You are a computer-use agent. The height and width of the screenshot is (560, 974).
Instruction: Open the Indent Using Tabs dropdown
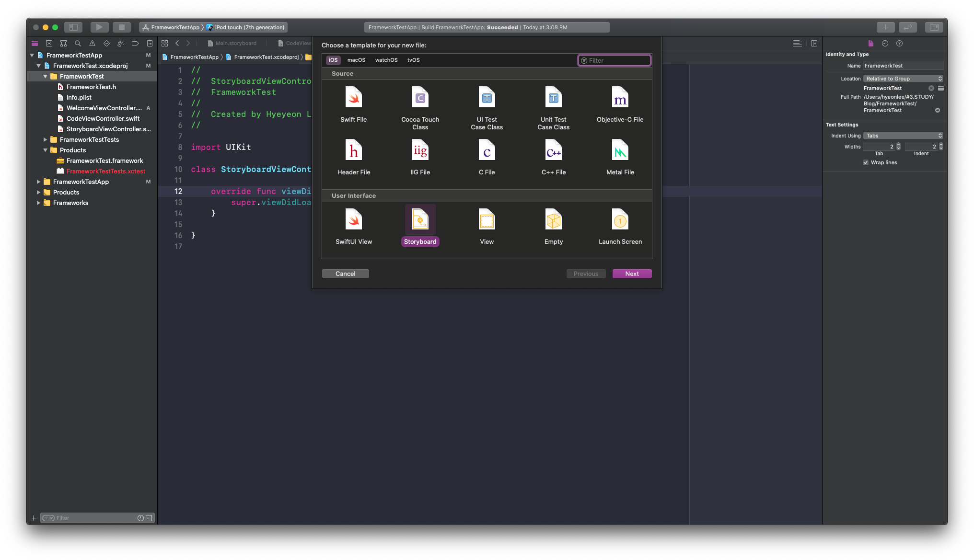[903, 136]
